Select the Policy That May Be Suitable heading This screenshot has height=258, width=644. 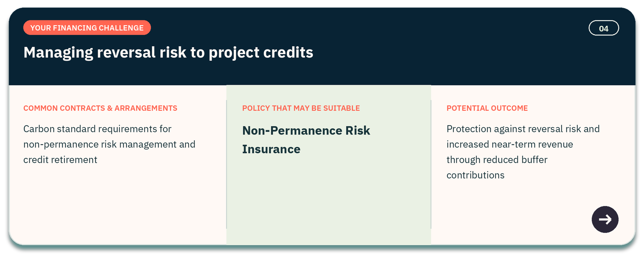(301, 108)
